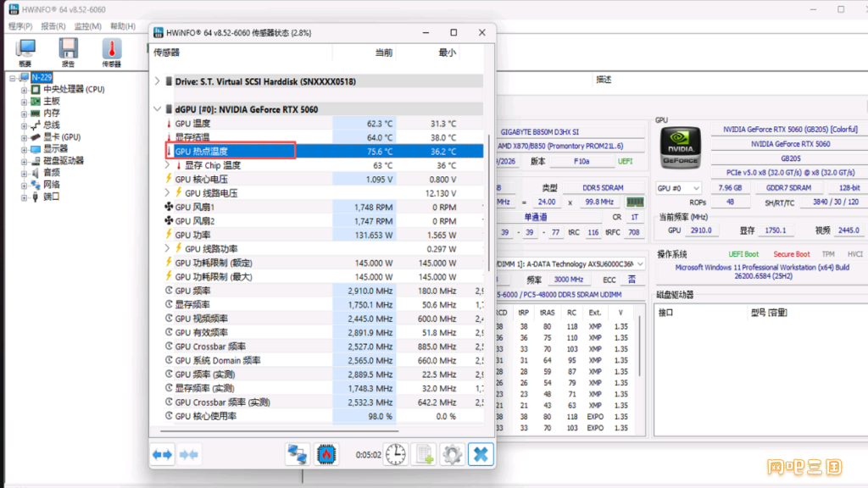Image resolution: width=868 pixels, height=488 pixels.
Task: Click the 型号 [容量] column header
Action: [x=769, y=313]
